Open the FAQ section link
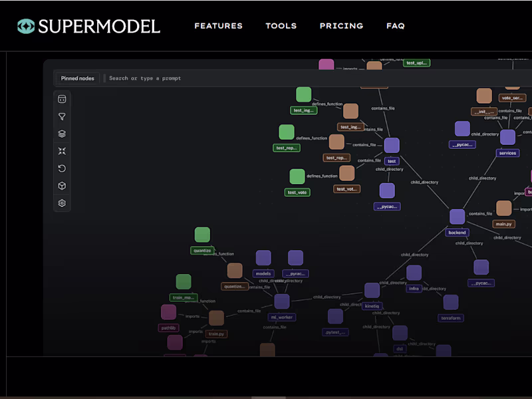This screenshot has height=399, width=532. point(395,26)
